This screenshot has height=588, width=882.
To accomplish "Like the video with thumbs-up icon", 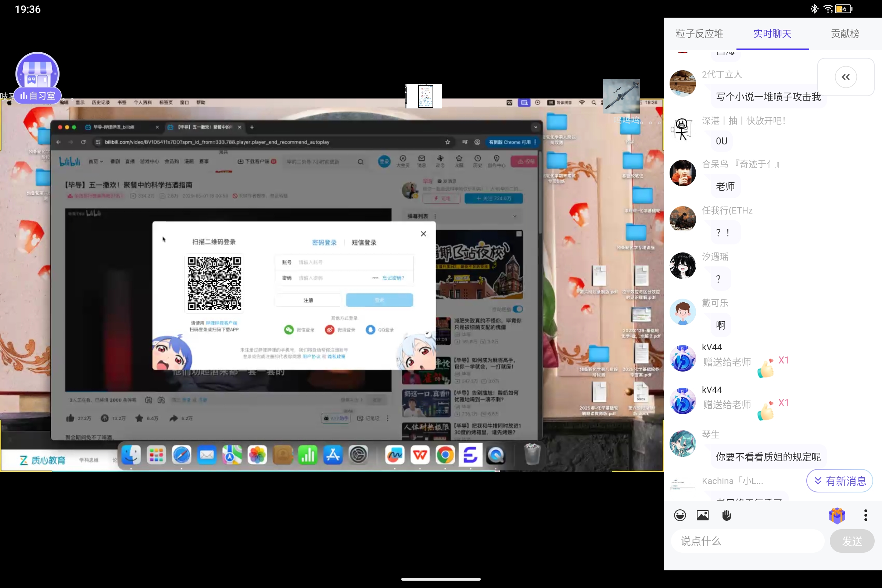I will [70, 418].
